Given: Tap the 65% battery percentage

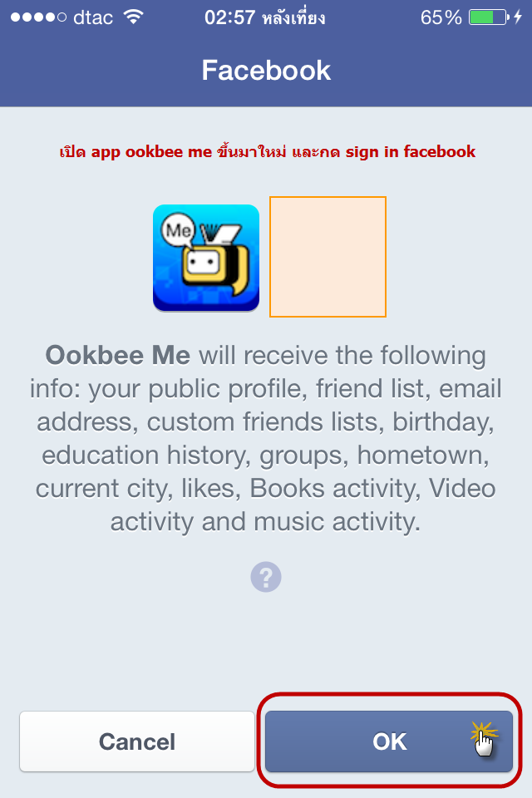Looking at the screenshot, I should (441, 17).
